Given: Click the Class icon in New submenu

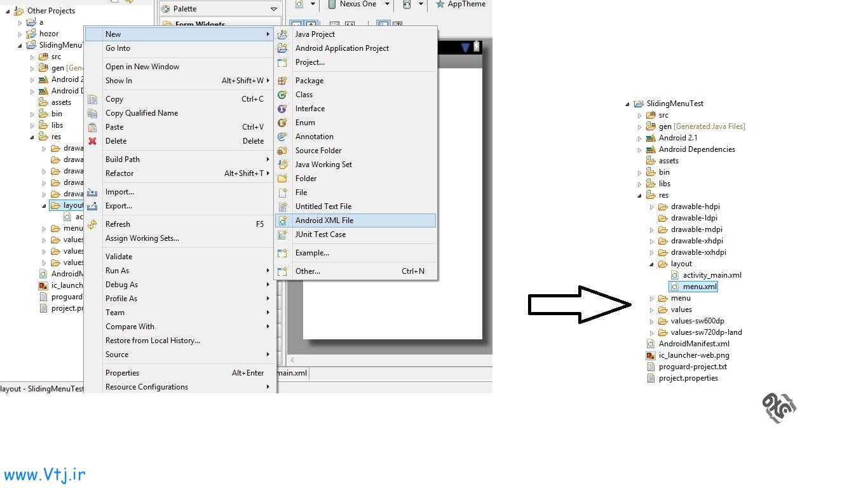Looking at the screenshot, I should coord(283,95).
